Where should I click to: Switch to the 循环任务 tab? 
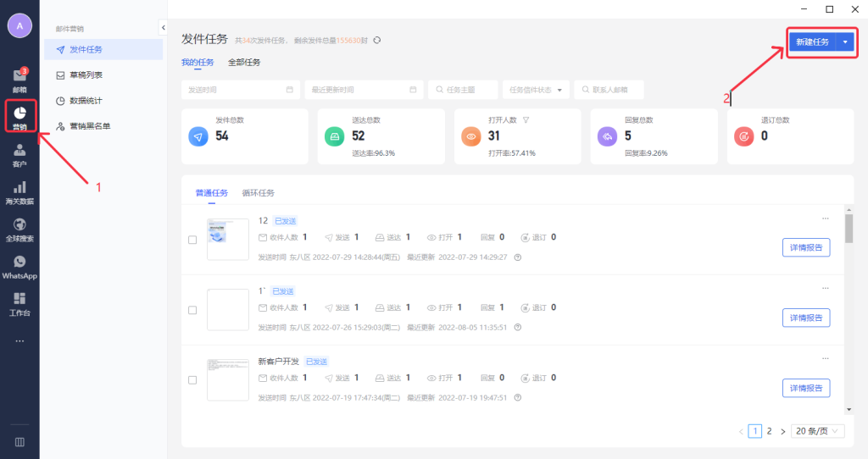pos(258,193)
